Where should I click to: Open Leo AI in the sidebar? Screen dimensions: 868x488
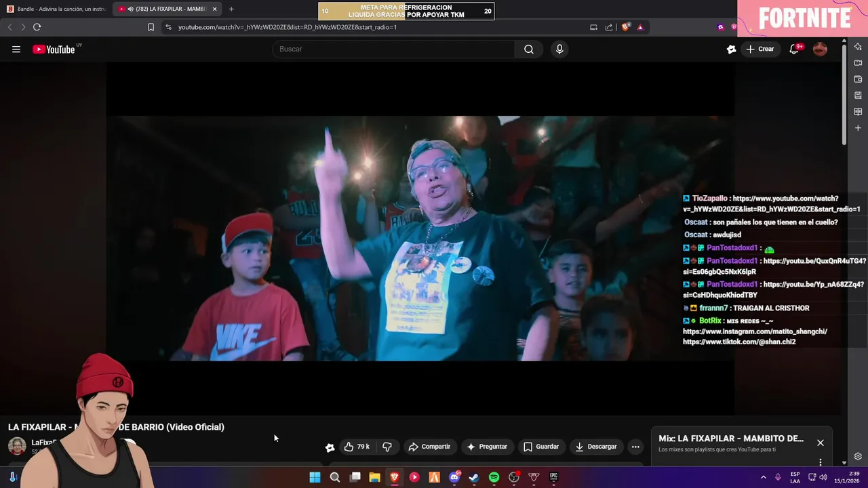point(858,47)
